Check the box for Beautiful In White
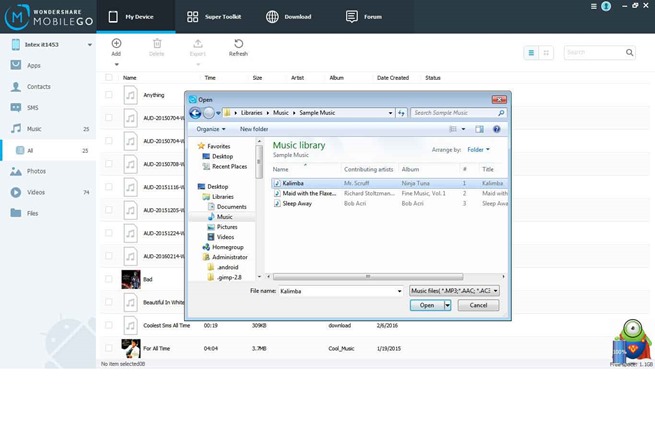 [x=109, y=302]
